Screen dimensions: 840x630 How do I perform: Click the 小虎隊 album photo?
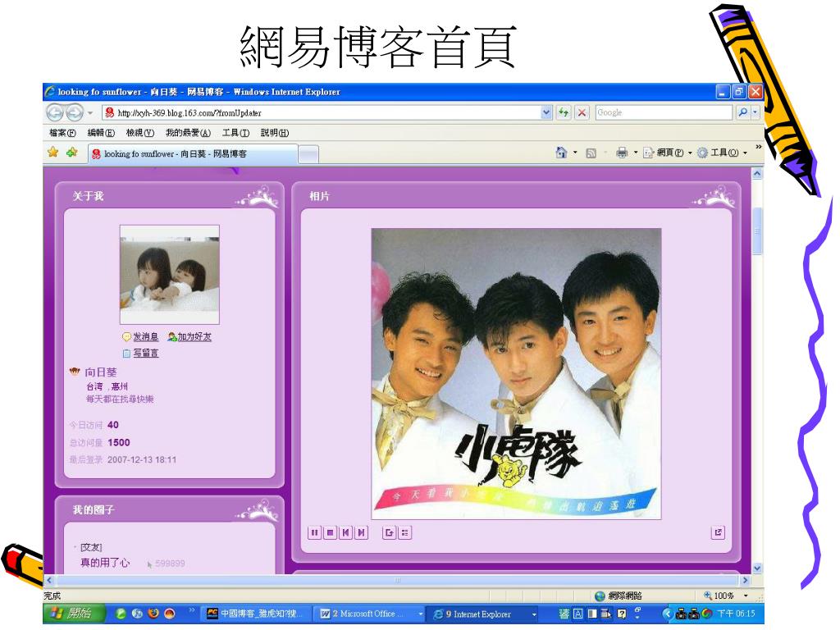click(517, 373)
